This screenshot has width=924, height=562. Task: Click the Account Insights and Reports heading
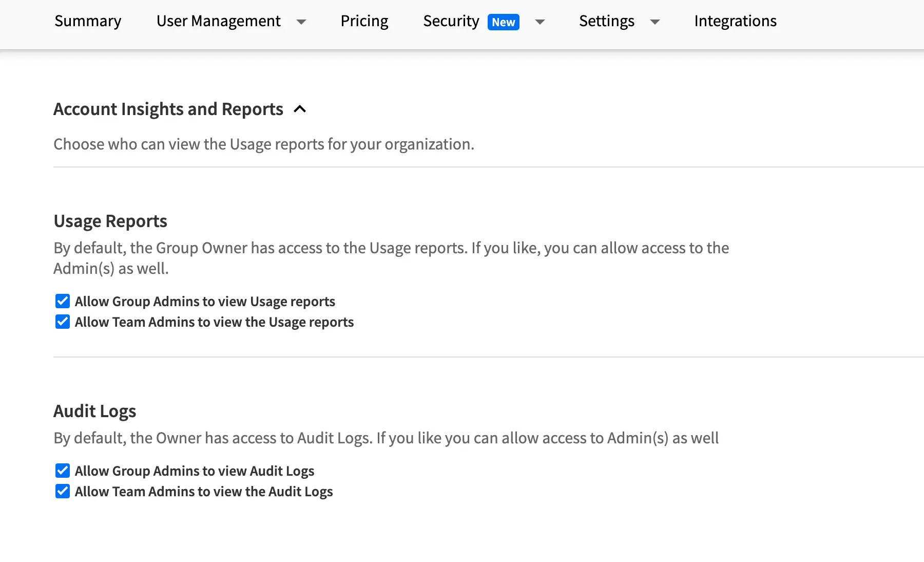168,109
